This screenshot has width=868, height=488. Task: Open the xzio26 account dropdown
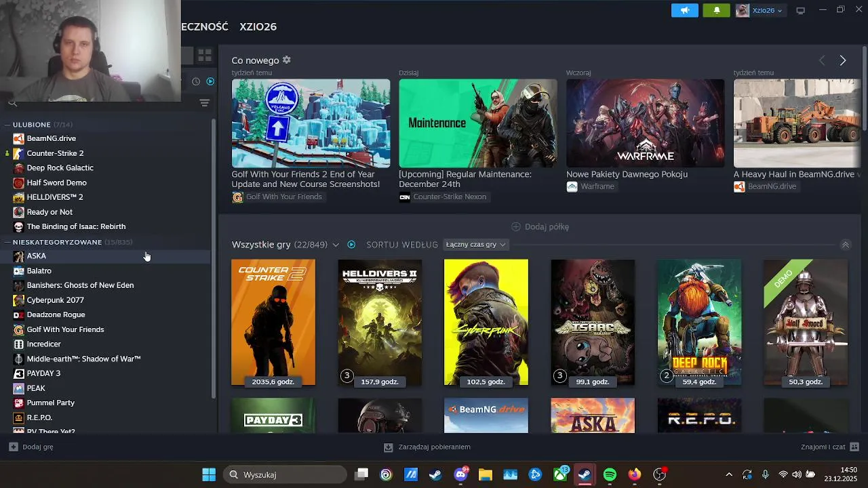coord(759,10)
